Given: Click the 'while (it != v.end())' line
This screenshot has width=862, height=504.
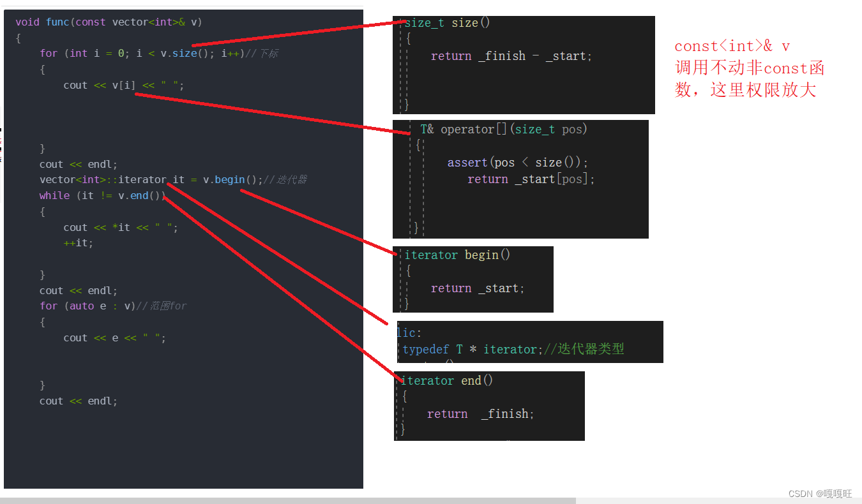Looking at the screenshot, I should pos(102,196).
